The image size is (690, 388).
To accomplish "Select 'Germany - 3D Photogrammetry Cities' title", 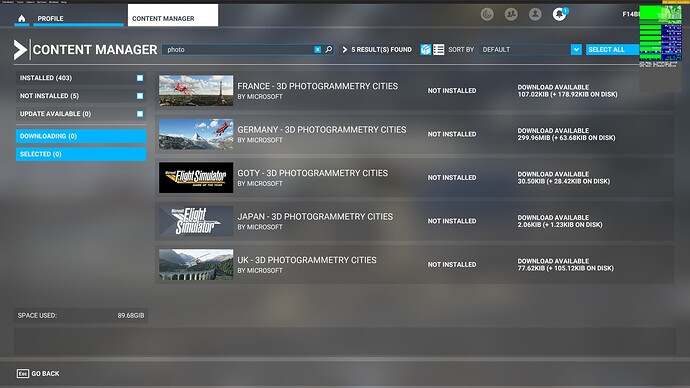I will (322, 130).
